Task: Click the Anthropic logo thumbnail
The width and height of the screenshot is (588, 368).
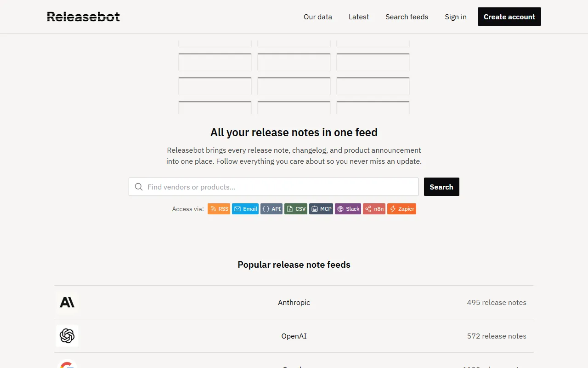Action: click(x=67, y=302)
